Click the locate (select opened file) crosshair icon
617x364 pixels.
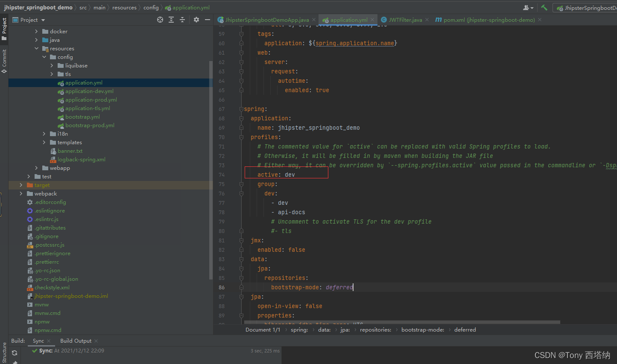click(160, 20)
